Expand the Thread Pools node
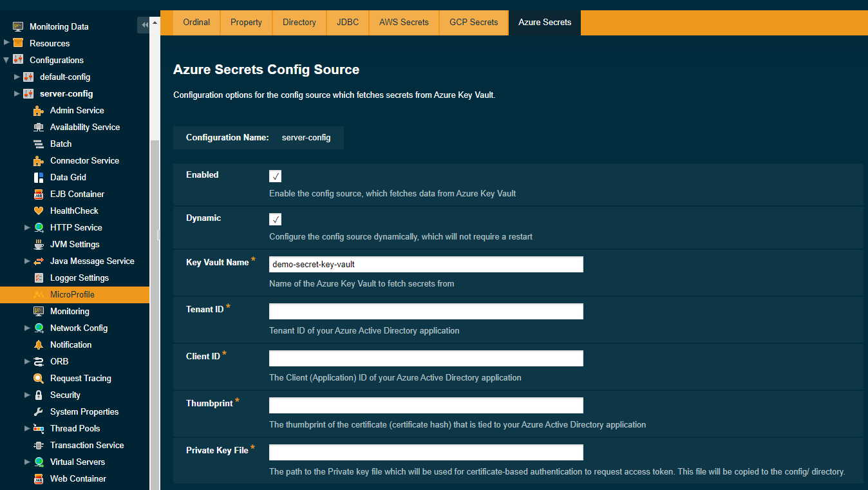The height and width of the screenshot is (490, 868). (x=27, y=428)
